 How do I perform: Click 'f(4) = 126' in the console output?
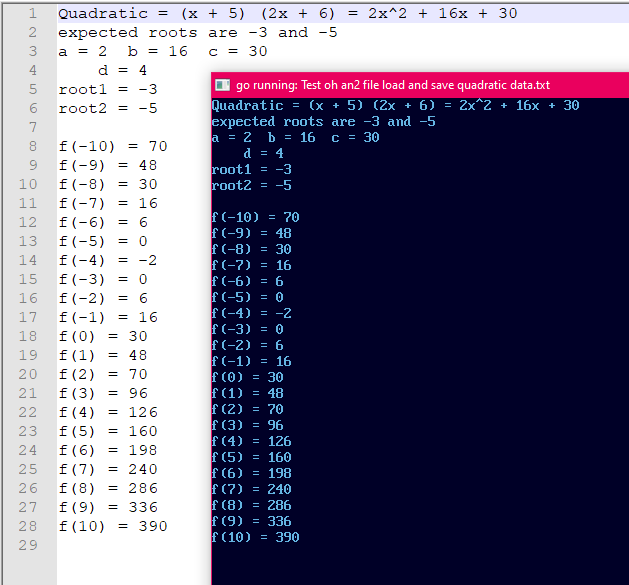coord(252,442)
